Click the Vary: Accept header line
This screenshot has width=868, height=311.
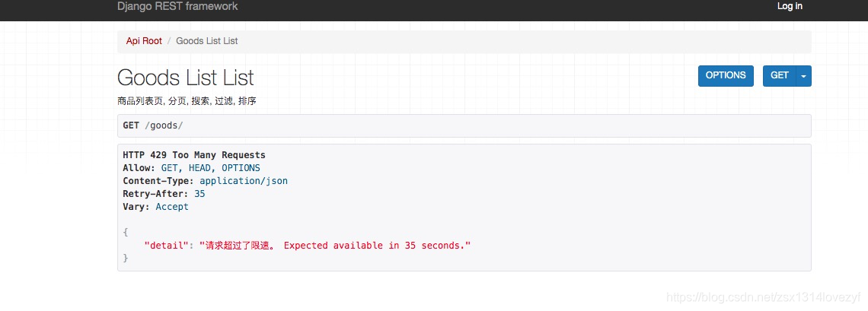point(155,207)
